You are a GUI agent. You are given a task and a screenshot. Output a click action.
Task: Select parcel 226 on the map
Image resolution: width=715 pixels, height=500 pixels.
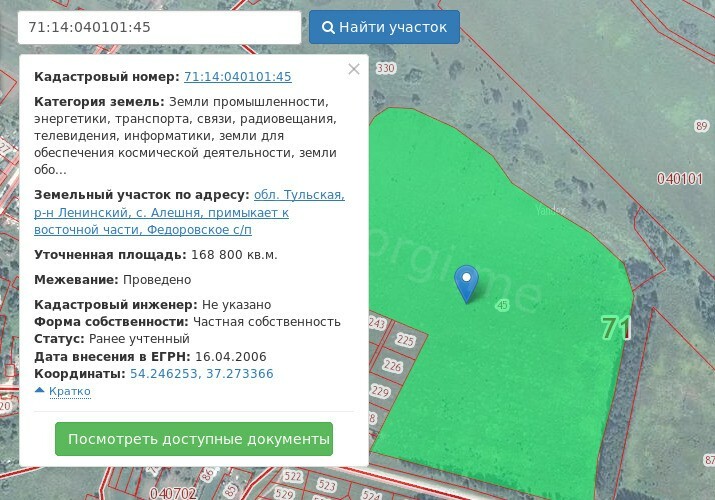(x=392, y=367)
